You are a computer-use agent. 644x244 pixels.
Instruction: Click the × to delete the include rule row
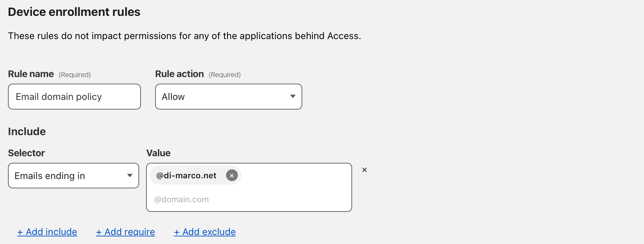pos(364,170)
